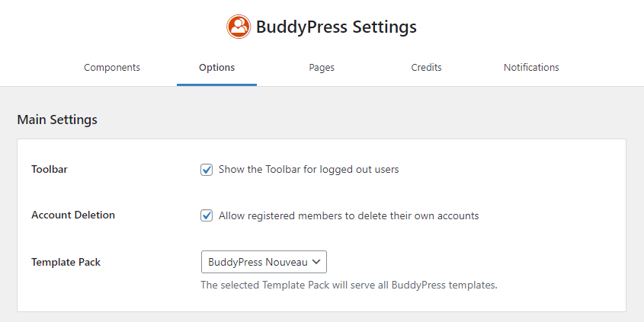Open the Template Pack dropdown
This screenshot has width=644, height=322.
click(264, 262)
